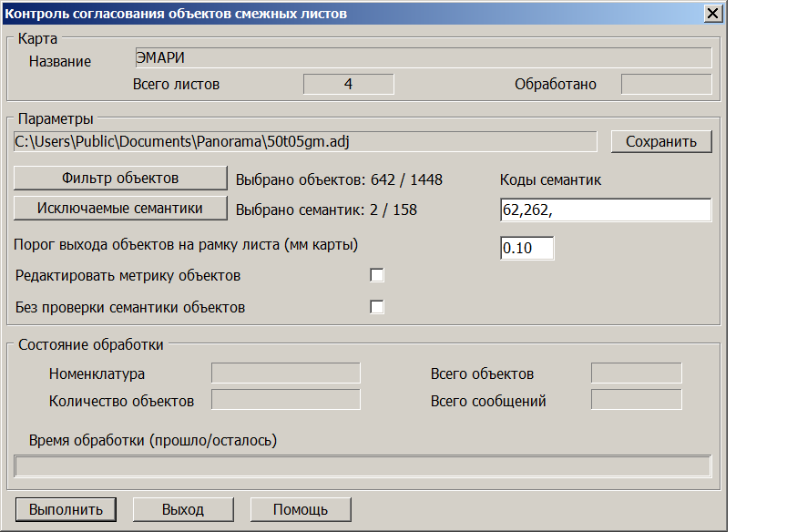The width and height of the screenshot is (787, 532).
Task: Exit via the Выход button
Action: tap(183, 509)
